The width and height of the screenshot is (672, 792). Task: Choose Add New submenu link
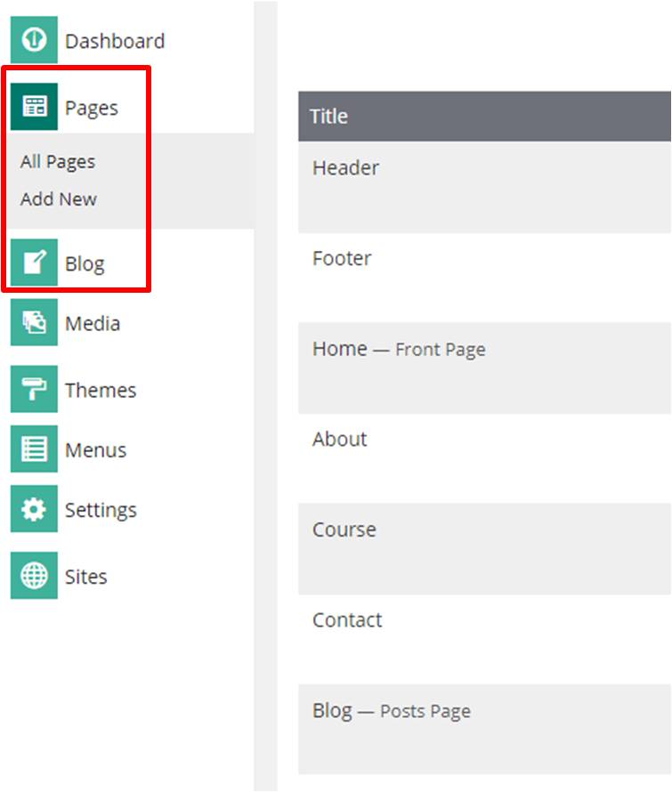[x=58, y=199]
